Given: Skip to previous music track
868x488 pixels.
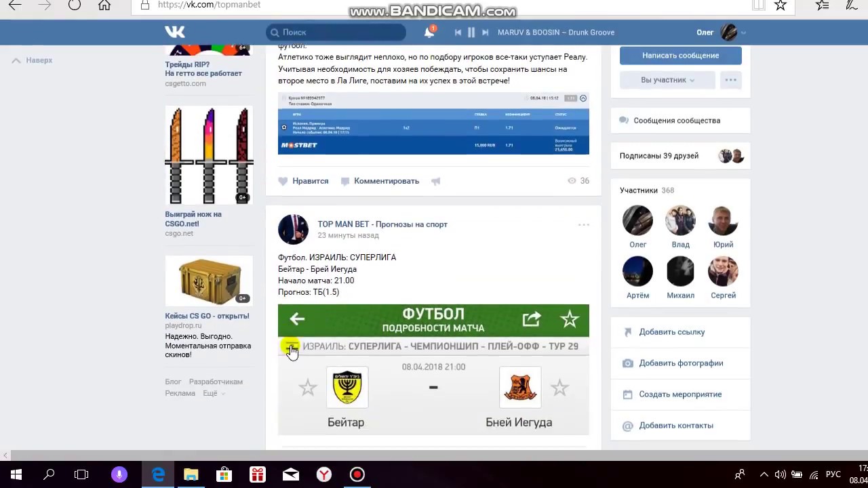Looking at the screenshot, I should point(458,32).
